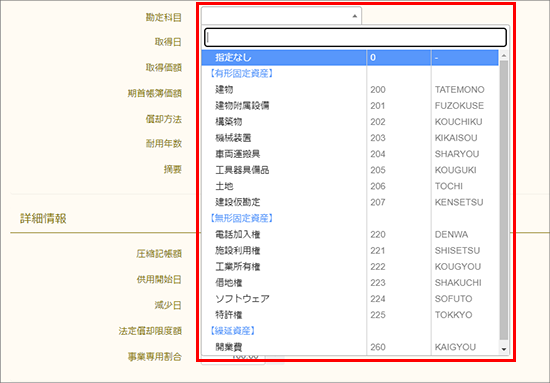Pick 機械装置 account
The width and height of the screenshot is (550, 383).
tap(350, 138)
